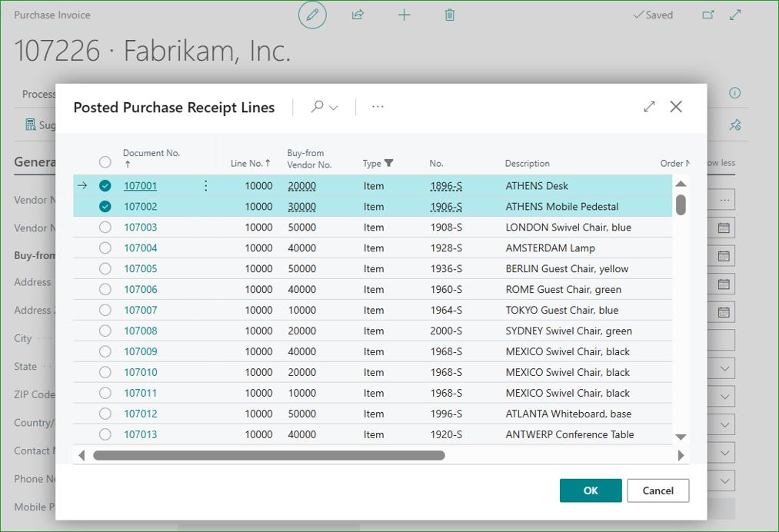Select the row checkbox for 107003

[105, 228]
